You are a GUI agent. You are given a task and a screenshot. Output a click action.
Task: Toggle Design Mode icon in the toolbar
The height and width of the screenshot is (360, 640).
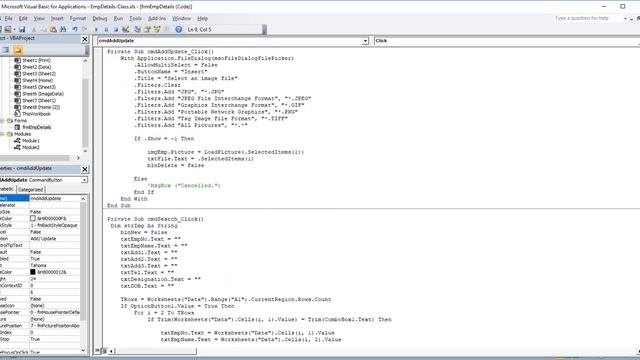pos(126,29)
